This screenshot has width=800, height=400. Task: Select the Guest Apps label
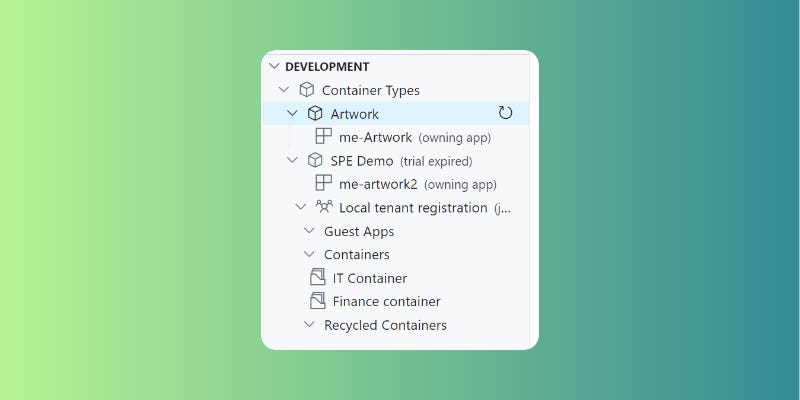tap(359, 232)
